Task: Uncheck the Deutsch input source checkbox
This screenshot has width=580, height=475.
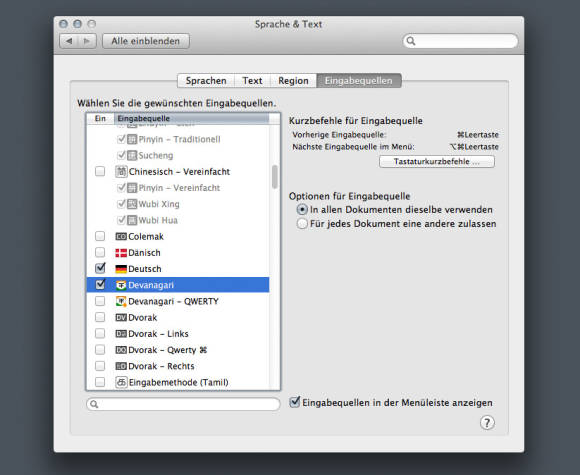Action: (x=100, y=268)
